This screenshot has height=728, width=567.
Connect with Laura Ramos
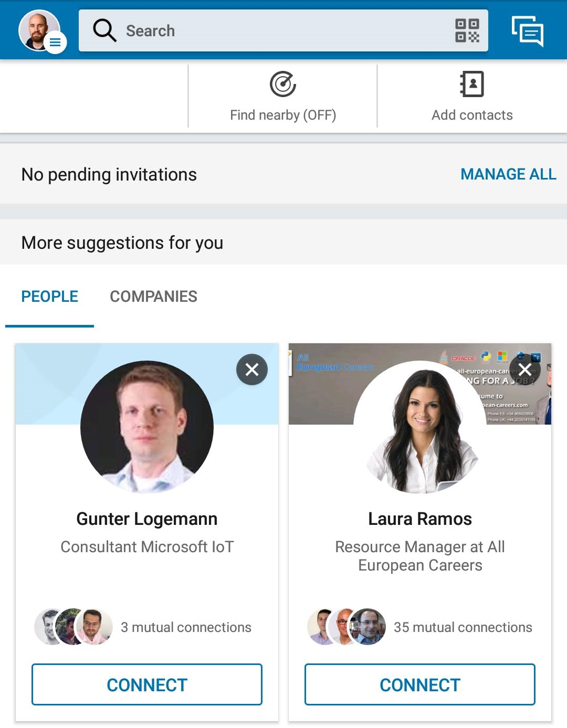(x=420, y=684)
